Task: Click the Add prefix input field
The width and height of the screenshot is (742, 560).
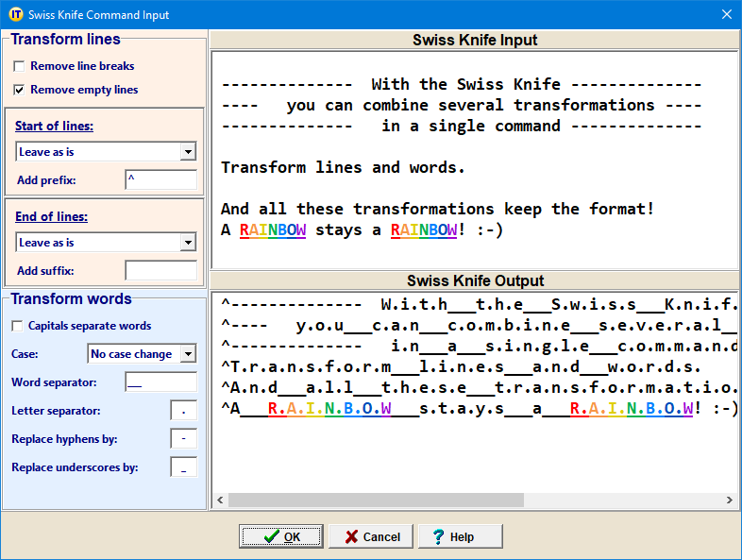Action: click(160, 180)
